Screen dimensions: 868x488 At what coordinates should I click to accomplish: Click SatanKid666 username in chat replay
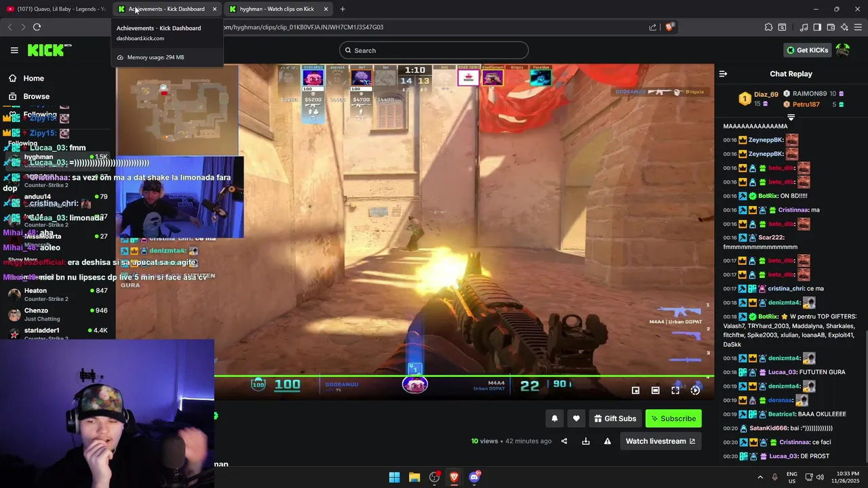coord(769,428)
